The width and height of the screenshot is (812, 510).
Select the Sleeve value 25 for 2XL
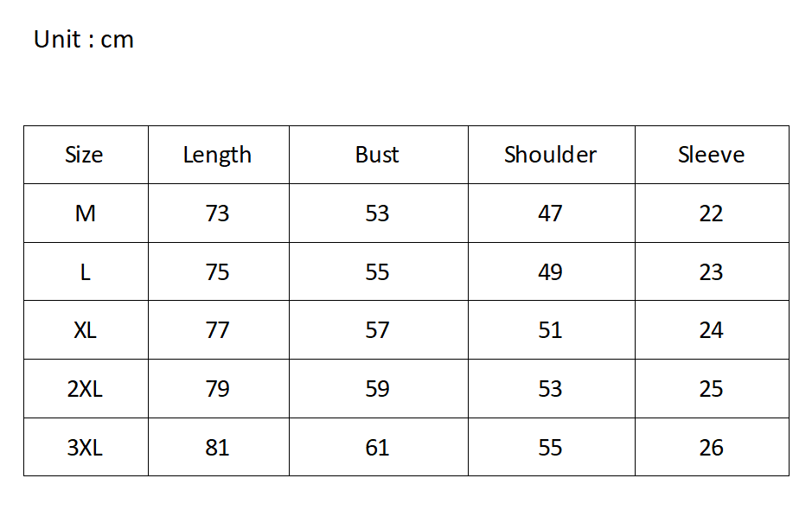coord(711,389)
